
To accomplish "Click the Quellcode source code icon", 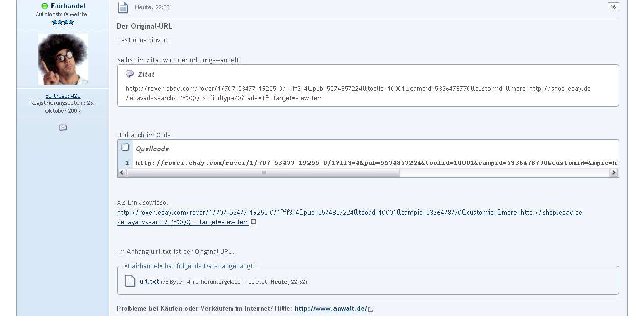I will tap(125, 147).
